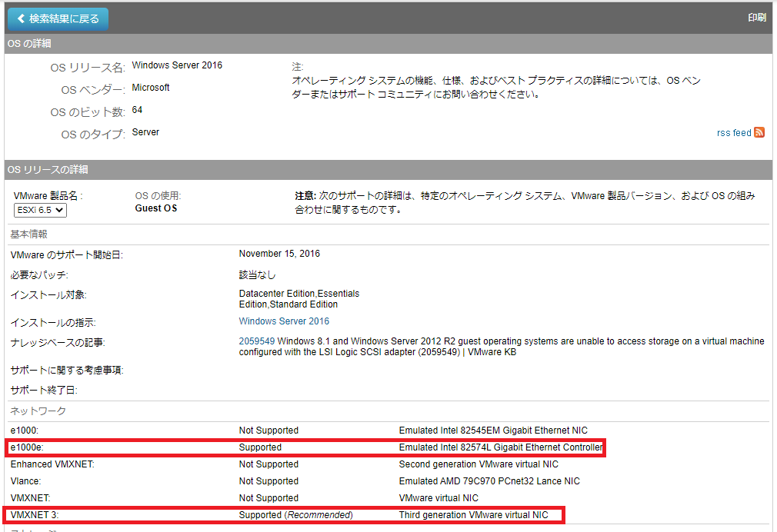
Task: Click the support start date November 15, 2016
Action: click(279, 254)
